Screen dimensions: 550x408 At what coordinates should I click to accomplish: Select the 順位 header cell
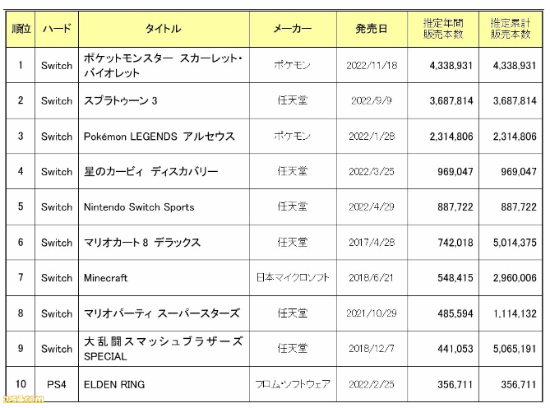click(21, 29)
